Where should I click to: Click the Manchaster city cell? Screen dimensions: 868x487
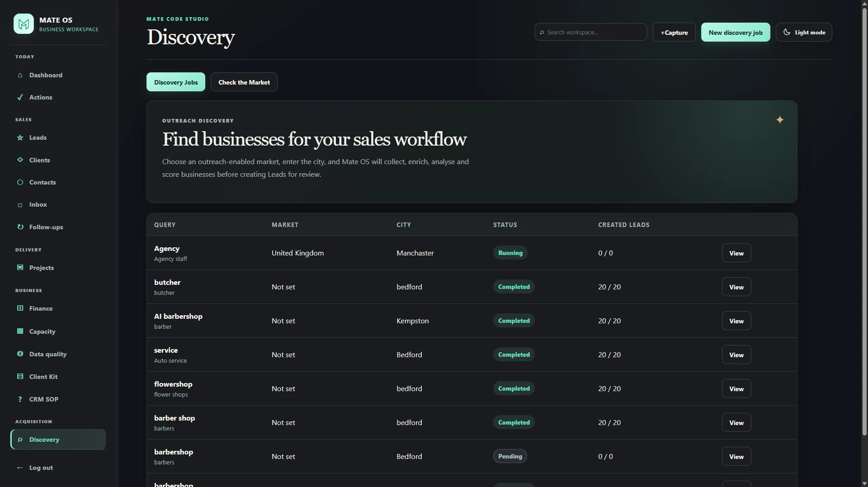[415, 253]
